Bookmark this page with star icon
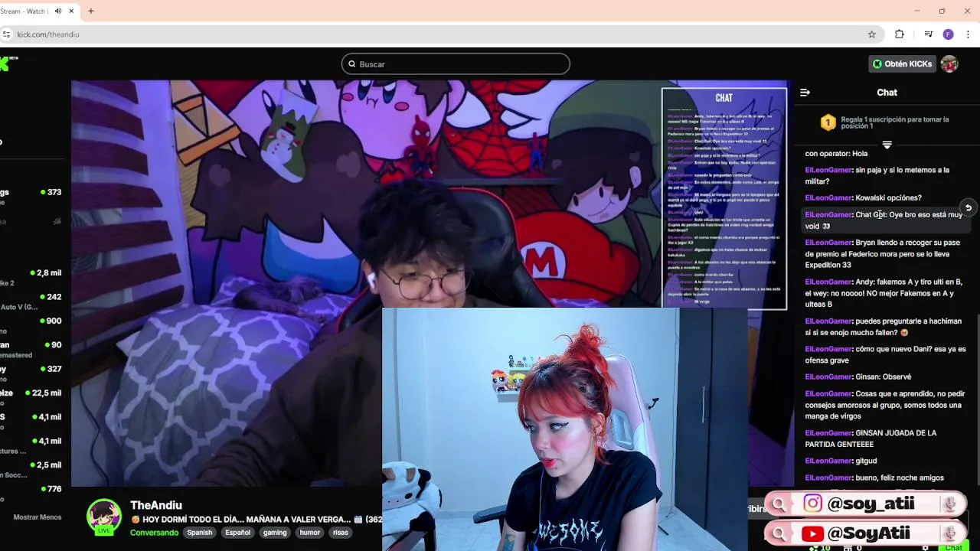Screen dimensions: 980x551 [x=871, y=34]
